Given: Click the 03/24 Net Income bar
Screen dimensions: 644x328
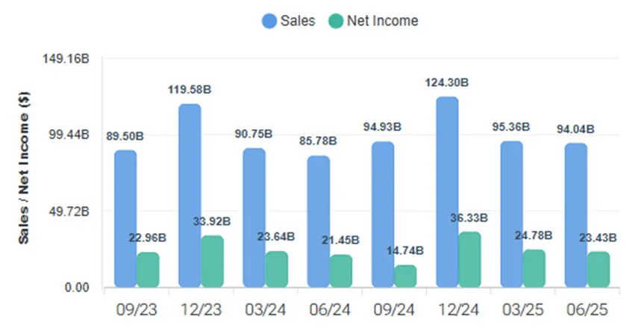Looking at the screenshot, I should [x=277, y=269].
